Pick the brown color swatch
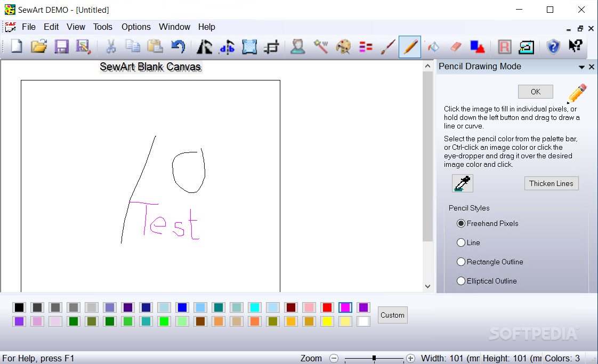The image size is (598, 364). tap(200, 321)
